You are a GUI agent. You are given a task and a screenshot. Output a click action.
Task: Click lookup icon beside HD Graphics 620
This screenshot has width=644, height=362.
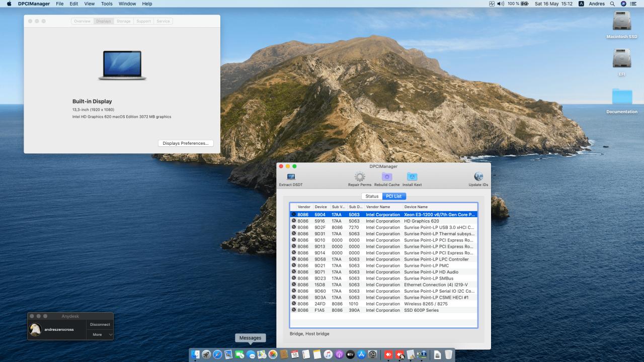point(294,221)
